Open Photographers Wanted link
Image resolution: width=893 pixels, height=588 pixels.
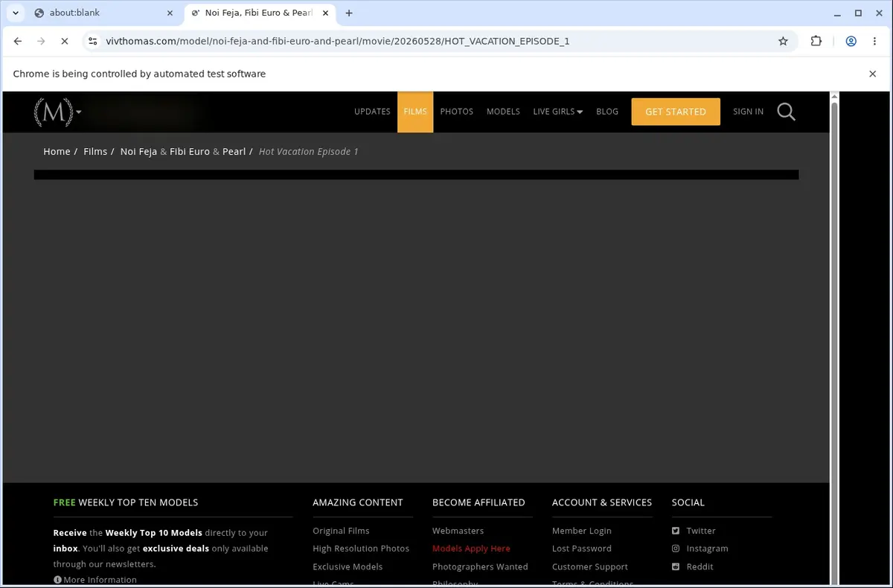[480, 566]
